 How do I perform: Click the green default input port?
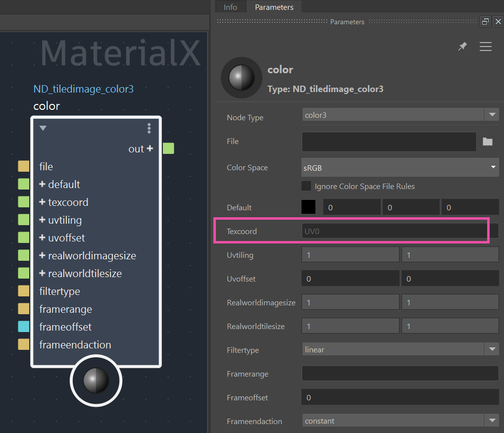pos(23,184)
